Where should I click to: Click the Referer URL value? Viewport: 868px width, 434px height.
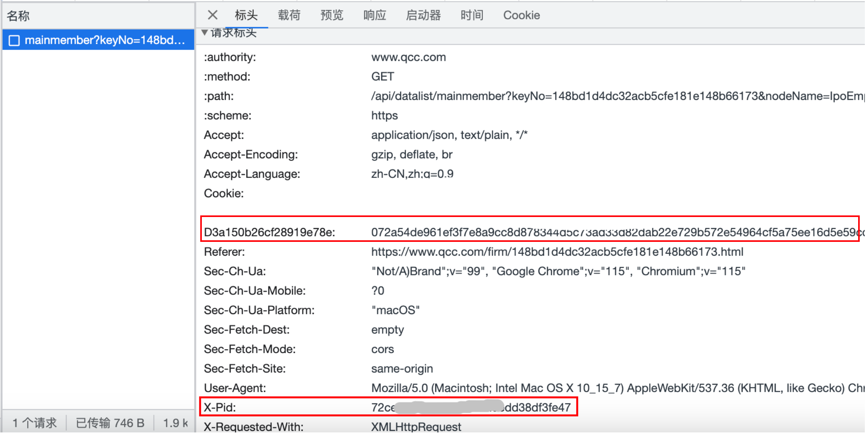[557, 252]
